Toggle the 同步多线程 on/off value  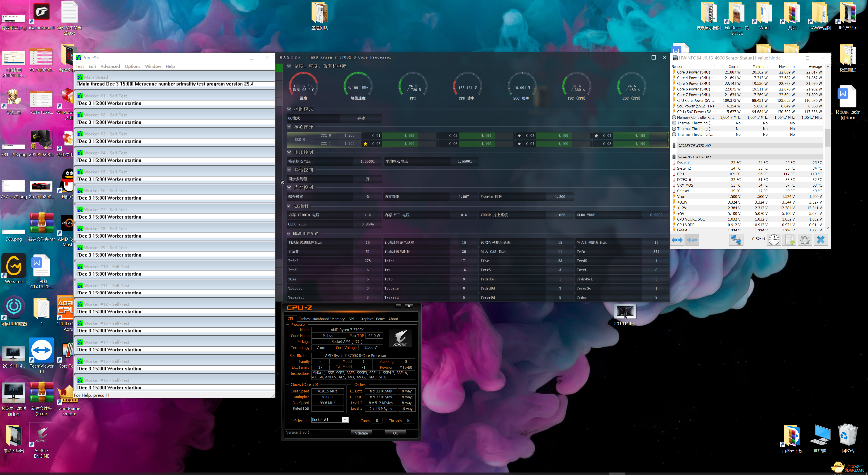pyautogui.click(x=368, y=179)
